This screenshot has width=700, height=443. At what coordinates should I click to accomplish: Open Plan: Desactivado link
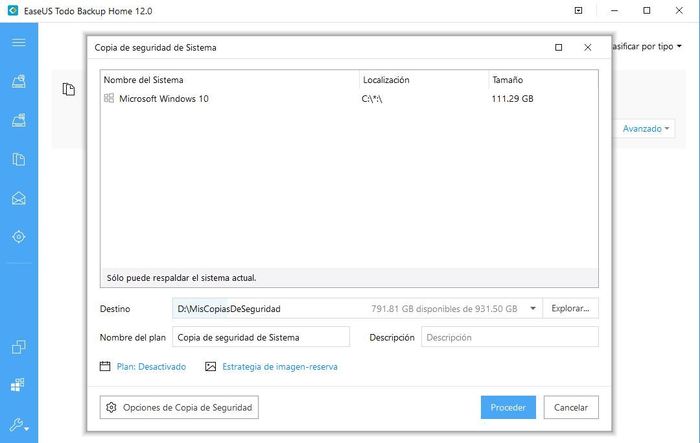click(151, 367)
